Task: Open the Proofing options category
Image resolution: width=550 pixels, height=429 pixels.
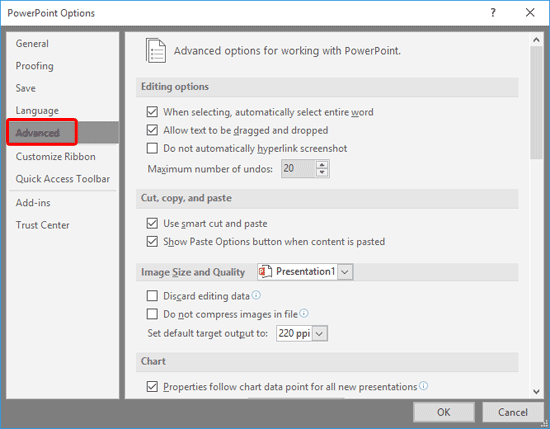Action: (62, 66)
